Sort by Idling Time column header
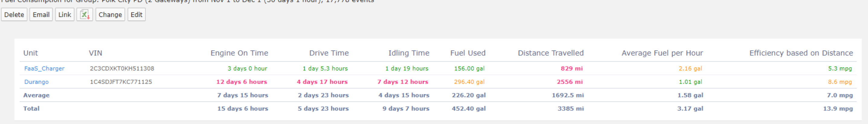Screen dimensions: 868x124 point(409,53)
